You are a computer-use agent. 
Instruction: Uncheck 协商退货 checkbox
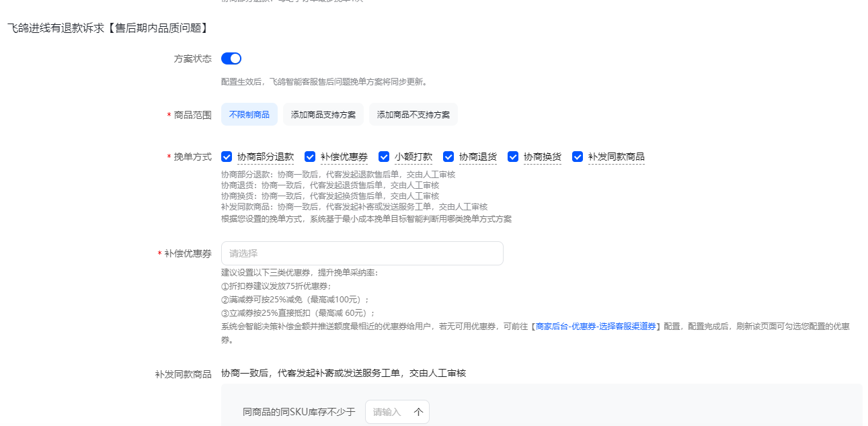pyautogui.click(x=448, y=157)
